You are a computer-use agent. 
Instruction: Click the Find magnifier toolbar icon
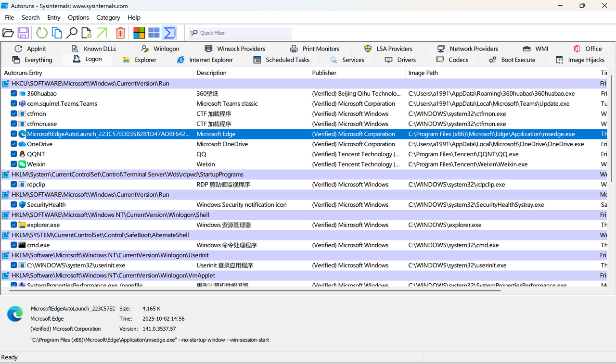click(72, 33)
